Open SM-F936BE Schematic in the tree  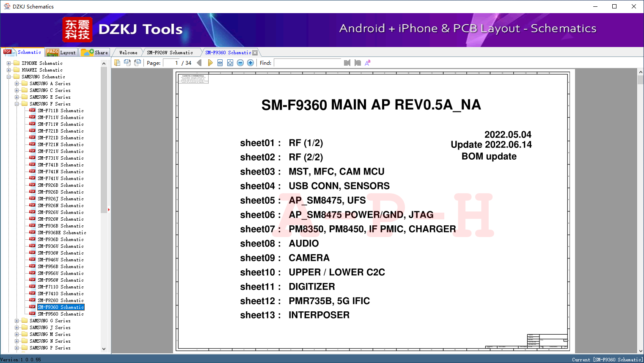pos(62,233)
